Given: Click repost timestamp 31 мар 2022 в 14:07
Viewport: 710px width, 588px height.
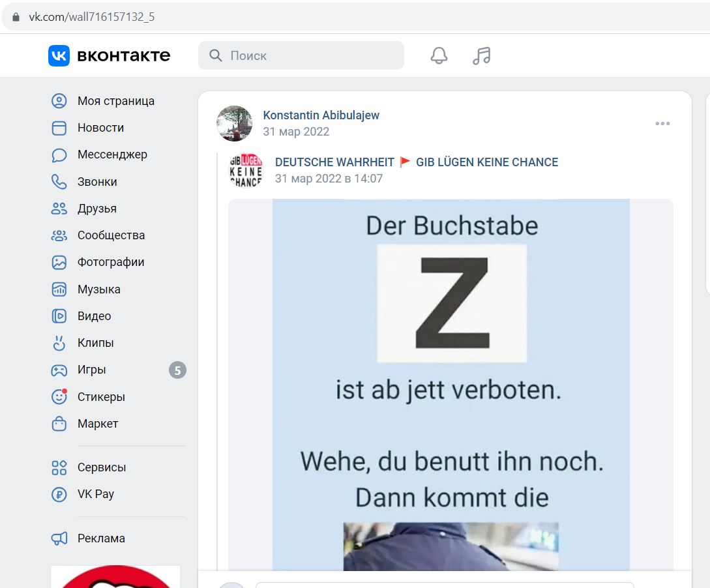Looking at the screenshot, I should pyautogui.click(x=329, y=179).
